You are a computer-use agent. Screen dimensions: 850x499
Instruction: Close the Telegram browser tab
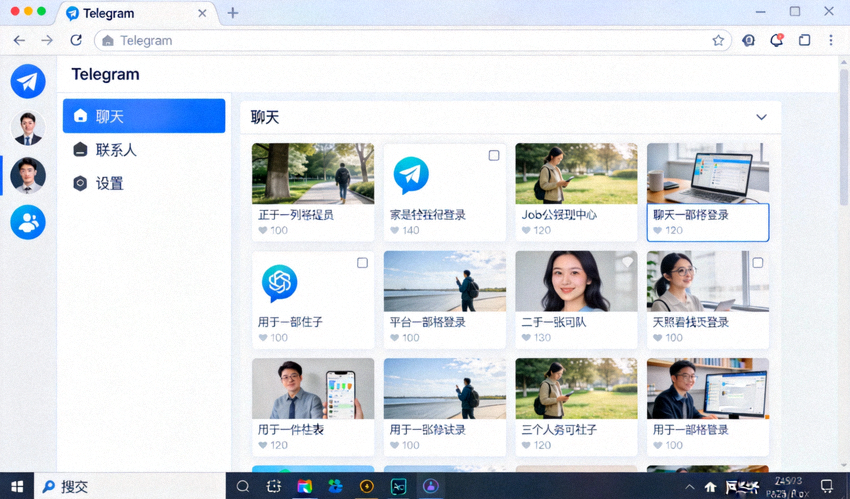pyautogui.click(x=202, y=14)
